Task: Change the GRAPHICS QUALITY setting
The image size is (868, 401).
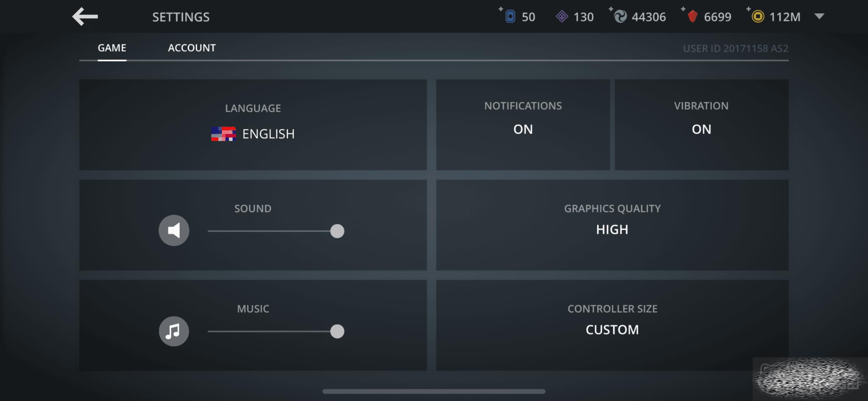Action: (612, 225)
